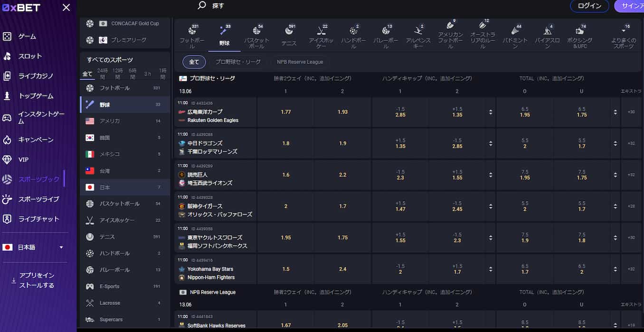
Task: Open the キャンペーン flame icon
Action: point(7,139)
